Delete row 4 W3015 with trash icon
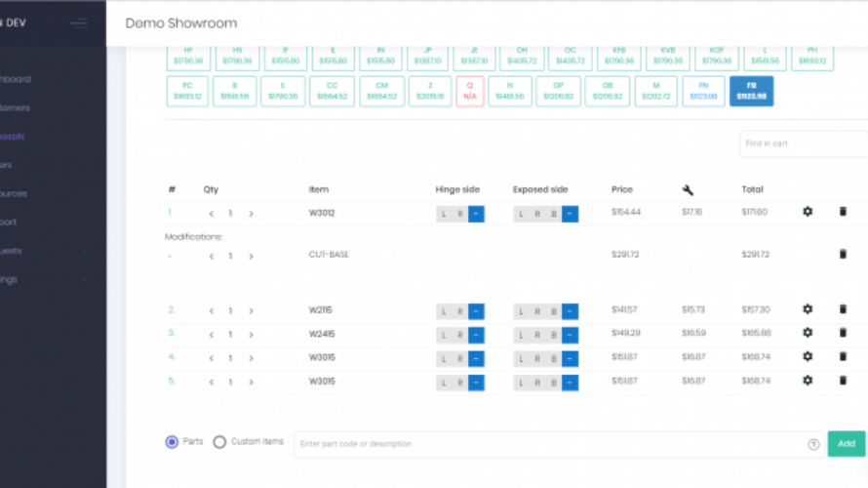Viewport: 868px width, 488px height. click(843, 356)
